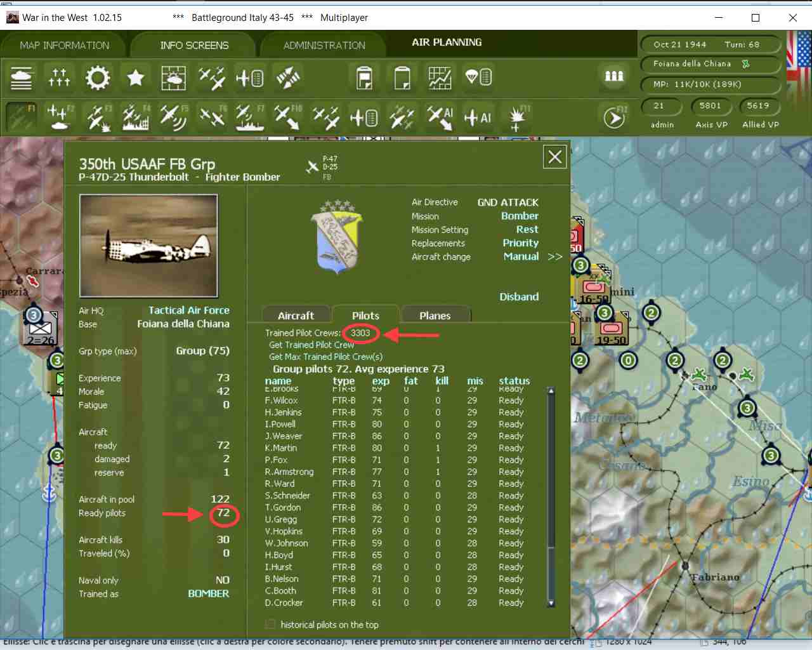Click the F12 end turn arrow
This screenshot has height=650, width=812.
[614, 117]
